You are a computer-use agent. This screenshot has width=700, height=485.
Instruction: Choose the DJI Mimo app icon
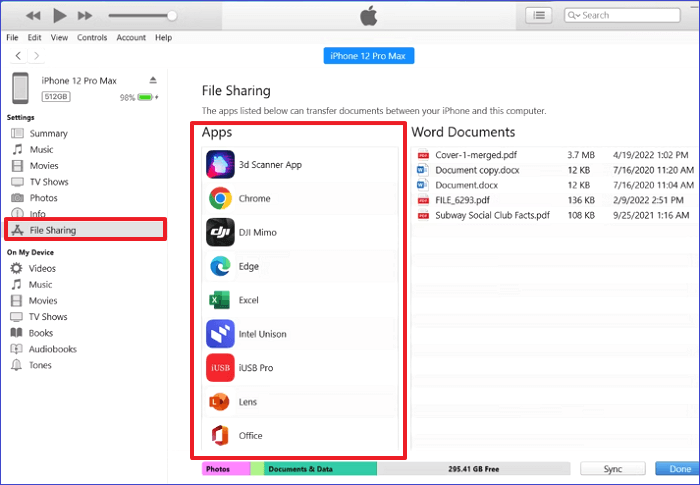220,232
